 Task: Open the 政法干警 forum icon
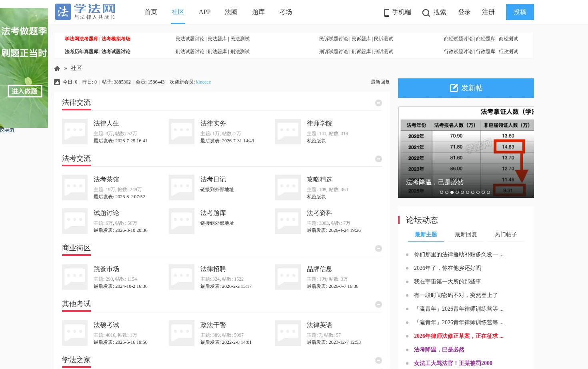(182, 333)
